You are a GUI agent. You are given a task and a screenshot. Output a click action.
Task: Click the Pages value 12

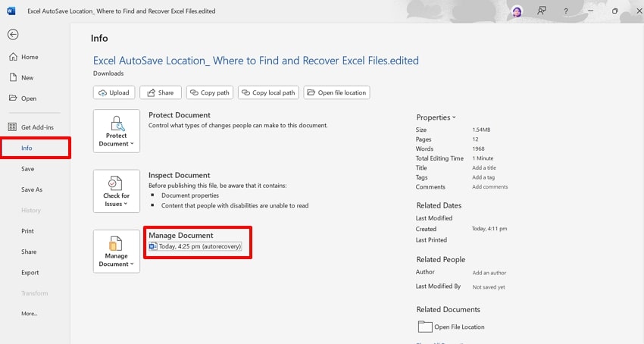click(x=475, y=139)
